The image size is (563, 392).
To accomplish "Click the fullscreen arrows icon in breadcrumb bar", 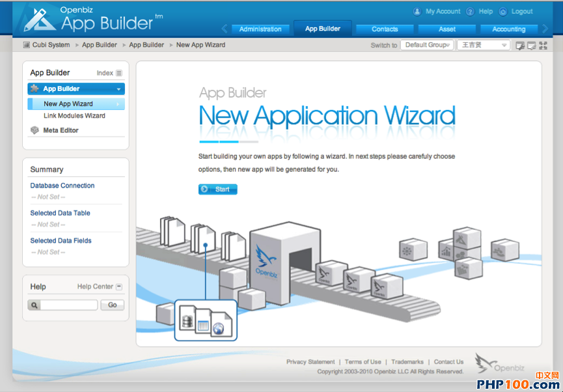I will coord(543,46).
